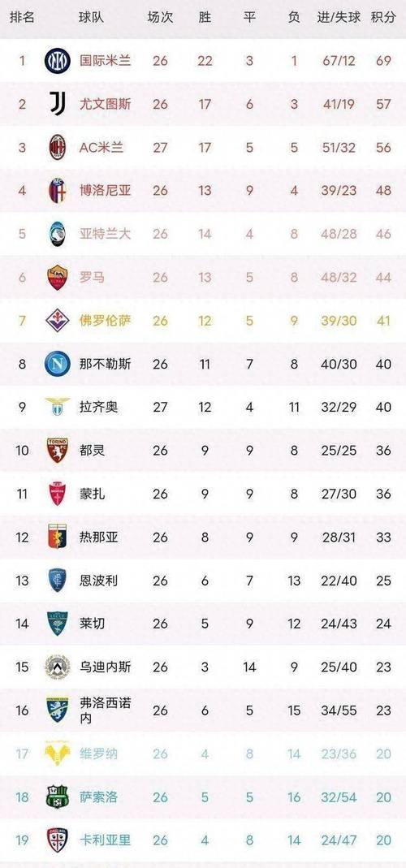Click the Lazio eagle crest
The image size is (406, 868).
58,407
